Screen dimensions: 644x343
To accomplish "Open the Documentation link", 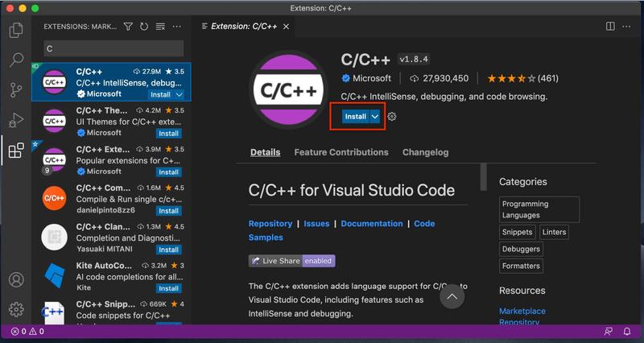I will point(371,224).
